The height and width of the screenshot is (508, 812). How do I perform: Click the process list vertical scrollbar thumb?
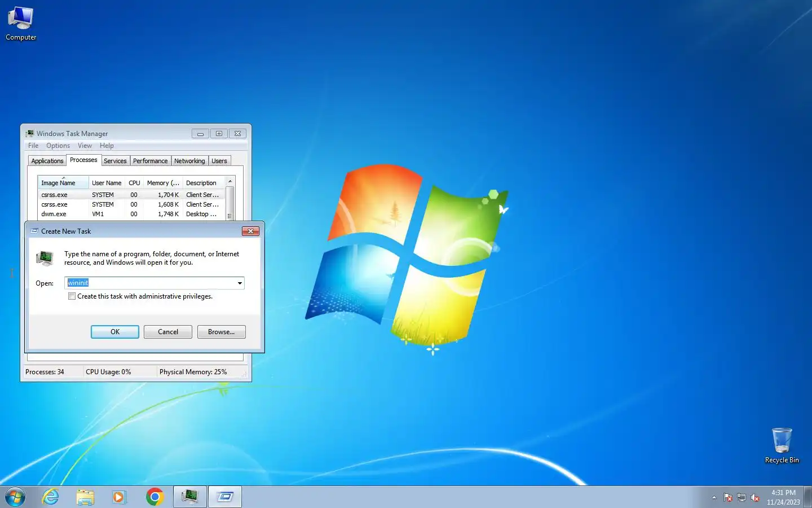230,203
